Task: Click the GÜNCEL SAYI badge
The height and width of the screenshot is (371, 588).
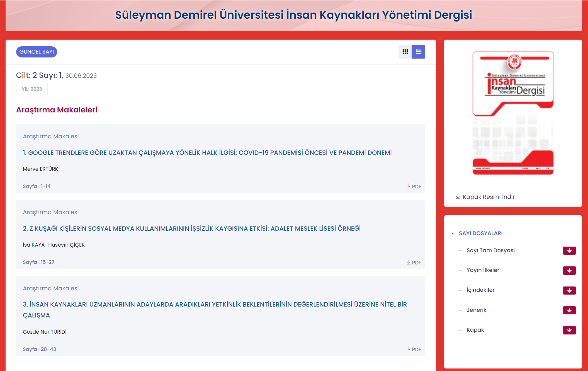Action: click(x=37, y=52)
